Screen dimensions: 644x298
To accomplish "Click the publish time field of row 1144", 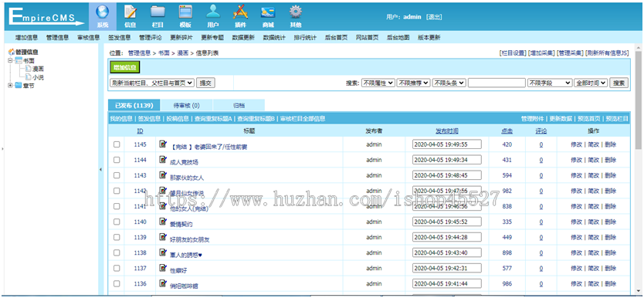I will pyautogui.click(x=447, y=160).
